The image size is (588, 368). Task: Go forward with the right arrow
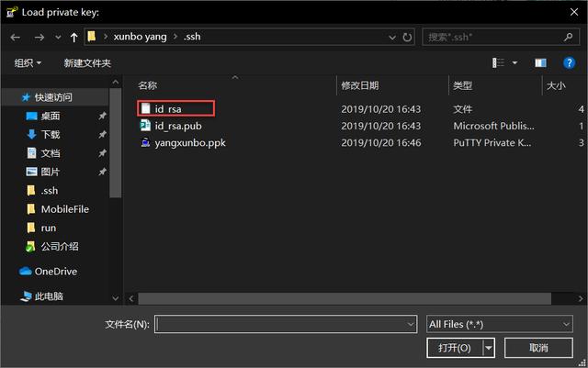[40, 37]
